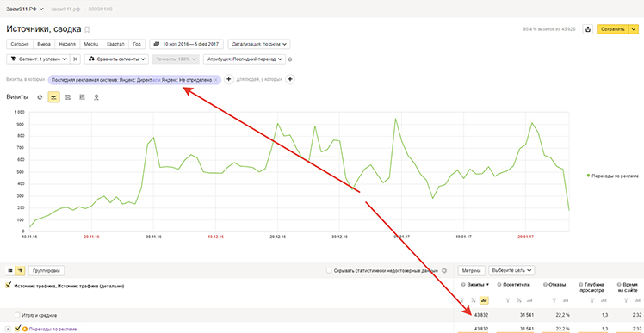The image size is (644, 333).
Task: Switch to pie chart view icon
Action: click(x=40, y=97)
